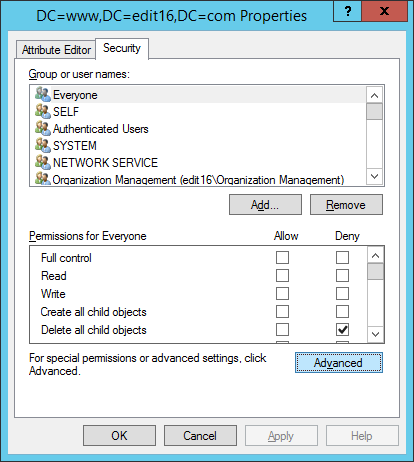This screenshot has height=462, width=414.
Task: Open Advanced security settings
Action: point(339,363)
